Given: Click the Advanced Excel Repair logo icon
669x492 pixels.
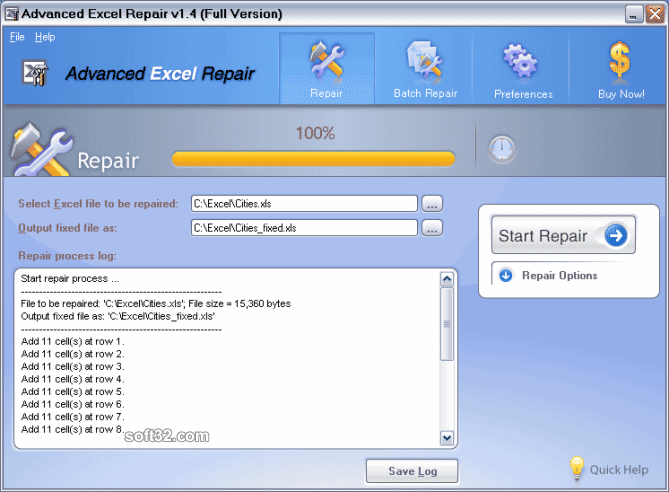Looking at the screenshot, I should [x=35, y=73].
